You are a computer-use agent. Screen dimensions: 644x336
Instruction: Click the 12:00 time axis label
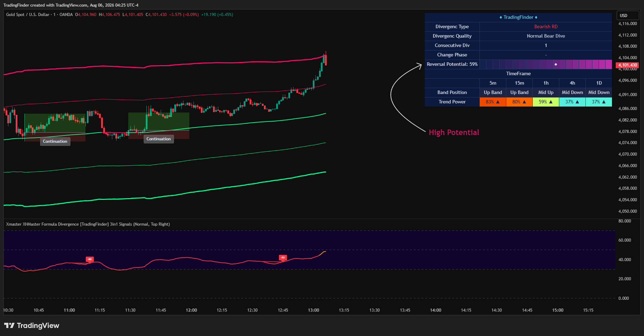coord(191,310)
